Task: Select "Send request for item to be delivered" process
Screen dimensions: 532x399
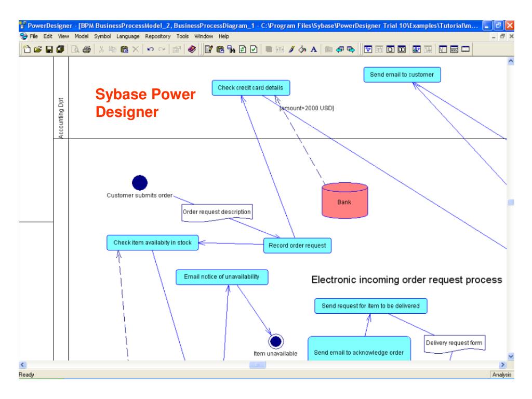Action: [x=371, y=306]
